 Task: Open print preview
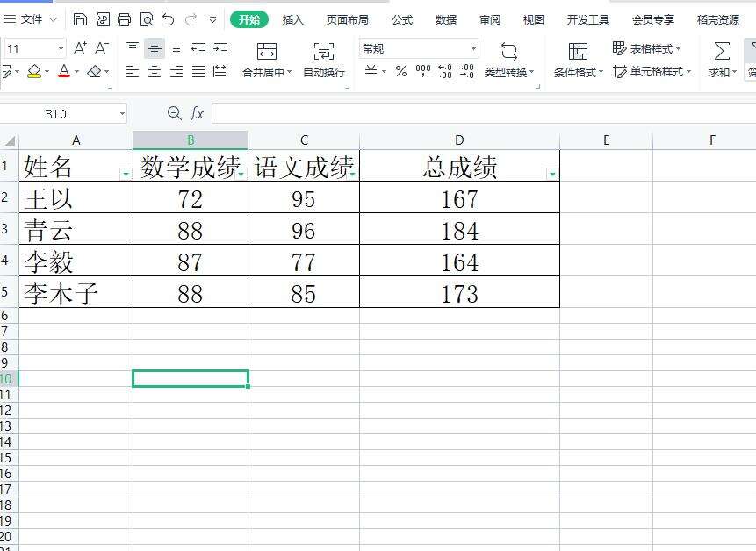(x=146, y=19)
